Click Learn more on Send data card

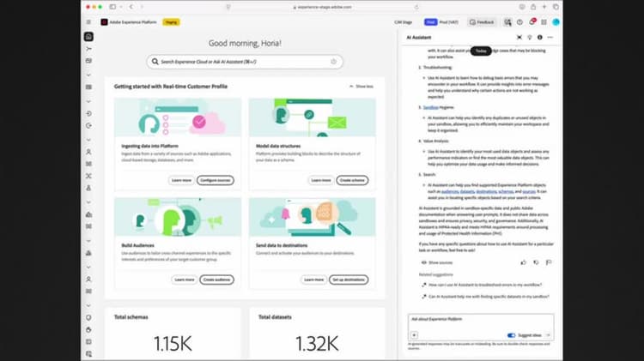(313, 280)
